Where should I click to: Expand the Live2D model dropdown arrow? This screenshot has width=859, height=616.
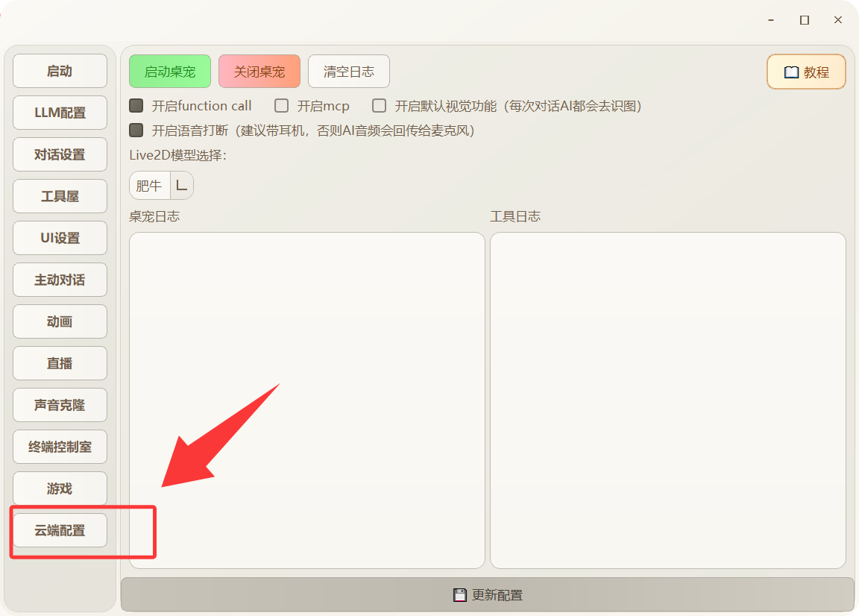point(181,186)
